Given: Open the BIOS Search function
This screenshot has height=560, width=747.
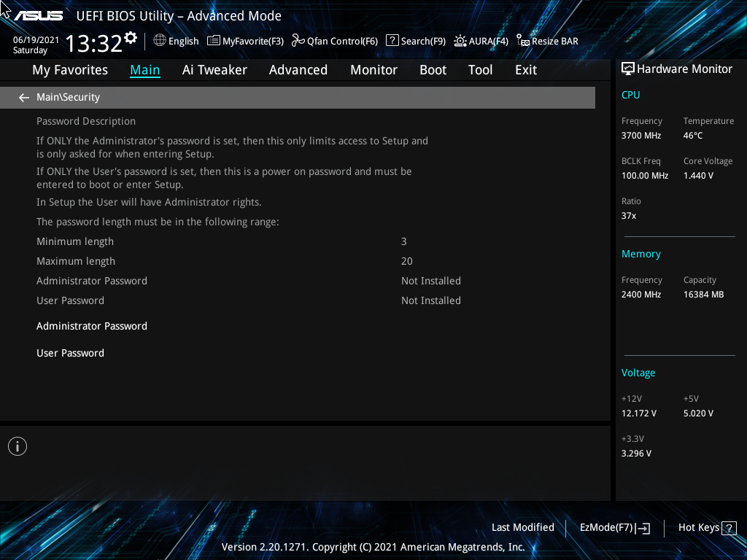Looking at the screenshot, I should pos(416,41).
